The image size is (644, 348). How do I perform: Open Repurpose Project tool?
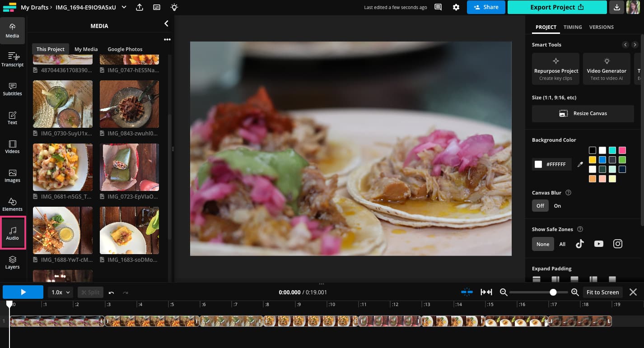tap(555, 69)
